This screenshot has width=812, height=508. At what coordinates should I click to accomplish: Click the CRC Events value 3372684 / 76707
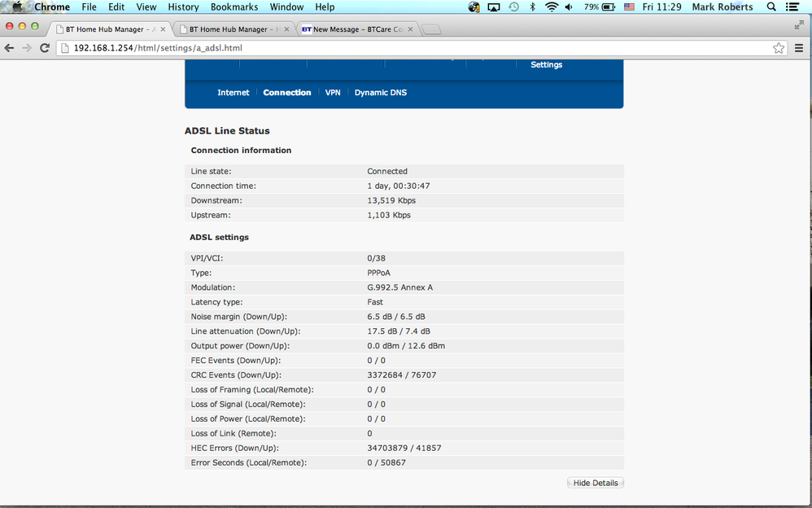coord(402,374)
